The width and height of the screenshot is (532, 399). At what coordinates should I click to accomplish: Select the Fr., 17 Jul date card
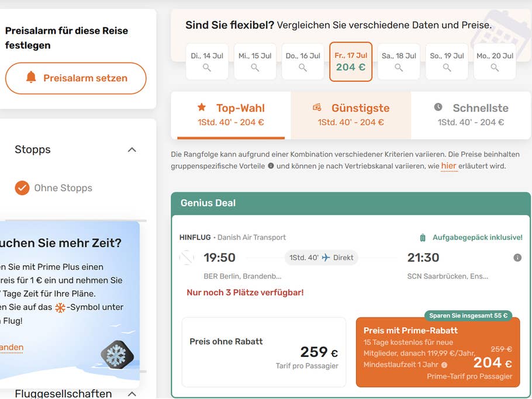pos(351,61)
